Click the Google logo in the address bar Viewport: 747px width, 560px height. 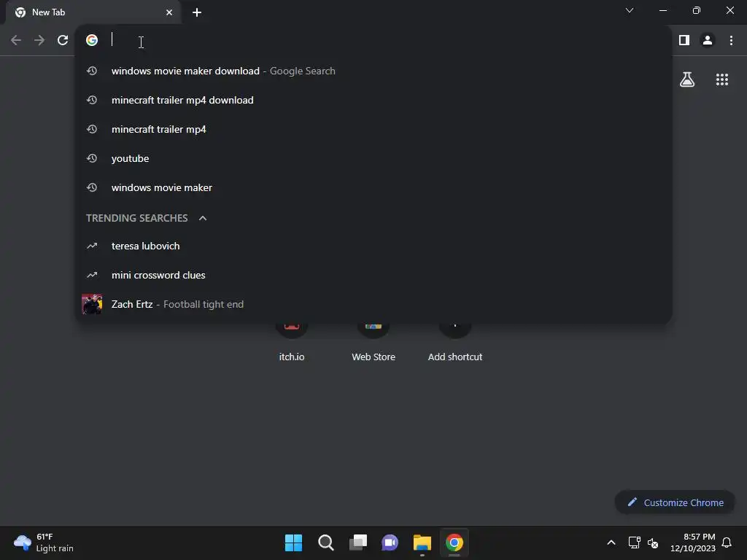pyautogui.click(x=92, y=40)
